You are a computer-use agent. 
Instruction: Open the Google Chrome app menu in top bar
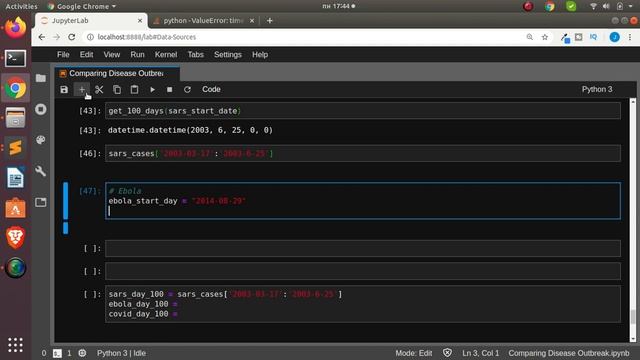click(x=82, y=6)
